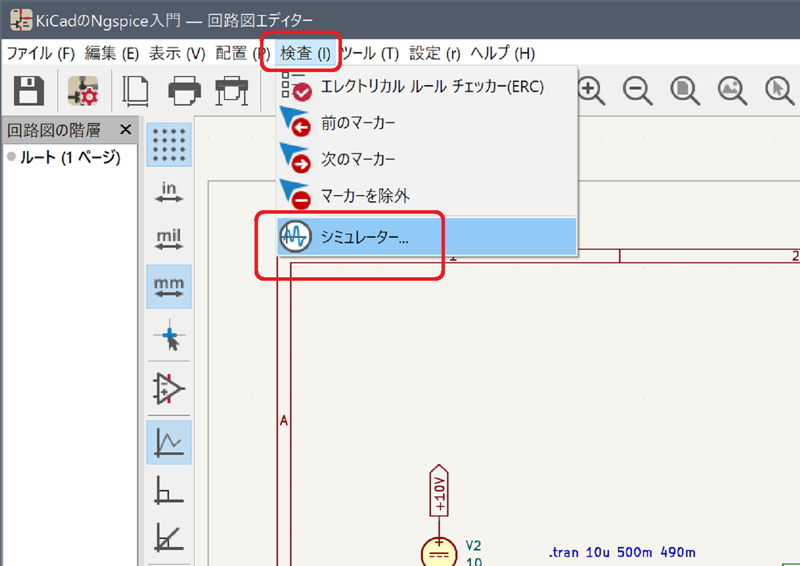The image size is (800, 566).
Task: Zoom out using the magnifier minus icon
Action: tap(638, 91)
